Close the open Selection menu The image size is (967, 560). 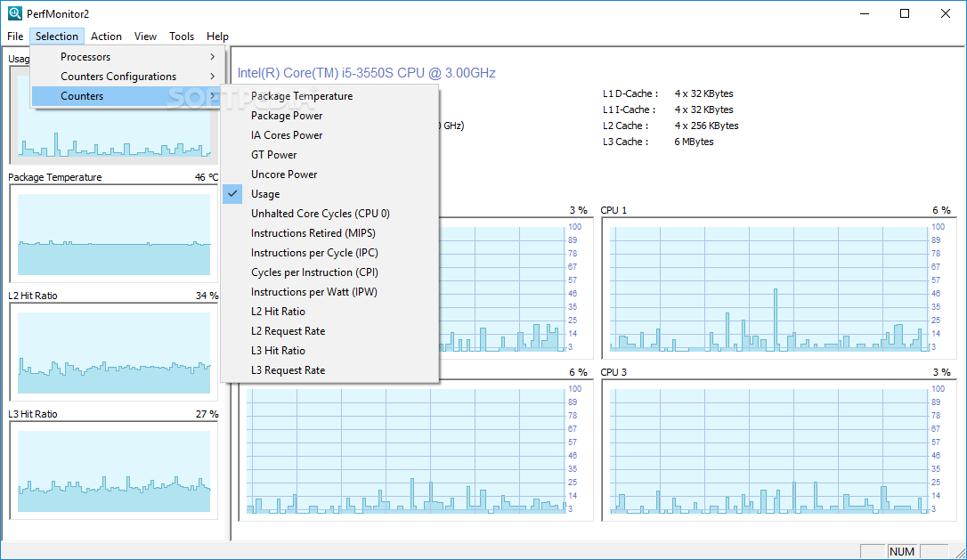pos(57,37)
